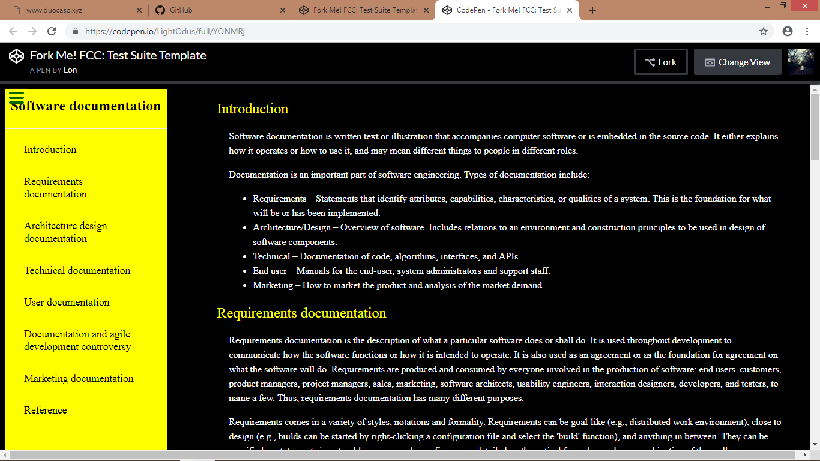This screenshot has height=461, width=820.
Task: Open the Architecture design documentation nav link
Action: click(65, 232)
